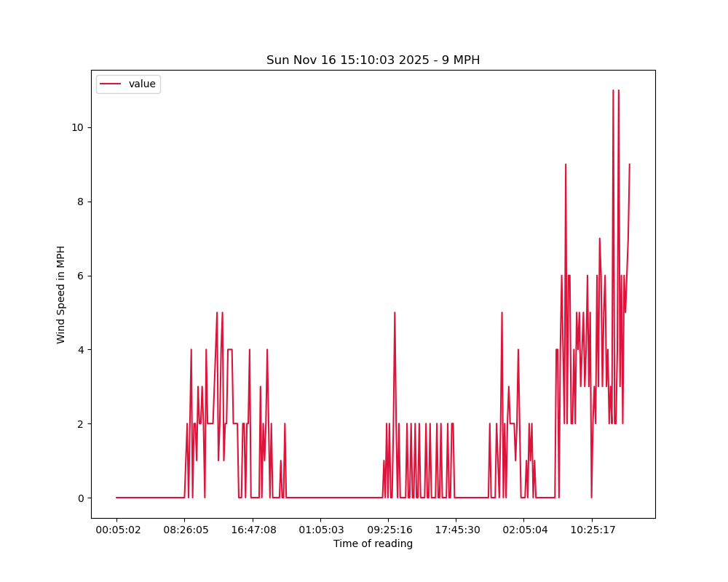Image resolution: width=728 pixels, height=582 pixels.
Task: Click the single 7 MPH peak on line
Action: (600, 239)
